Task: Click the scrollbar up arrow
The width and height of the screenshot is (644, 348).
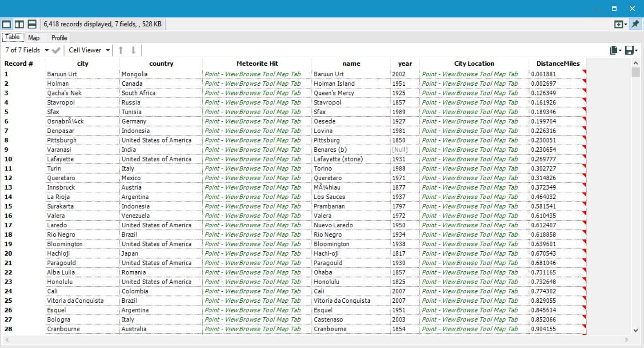Action: tap(636, 63)
